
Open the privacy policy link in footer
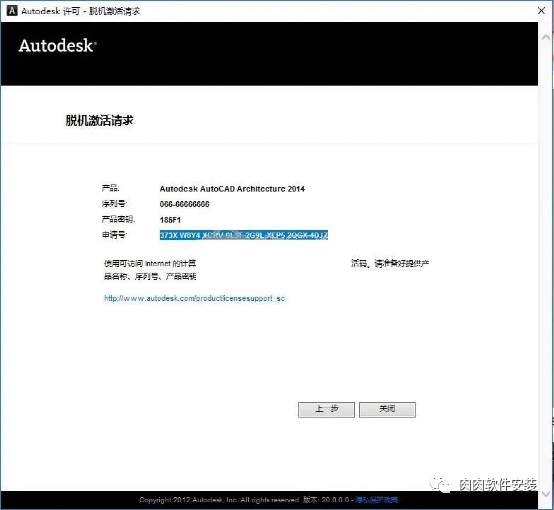(x=377, y=499)
